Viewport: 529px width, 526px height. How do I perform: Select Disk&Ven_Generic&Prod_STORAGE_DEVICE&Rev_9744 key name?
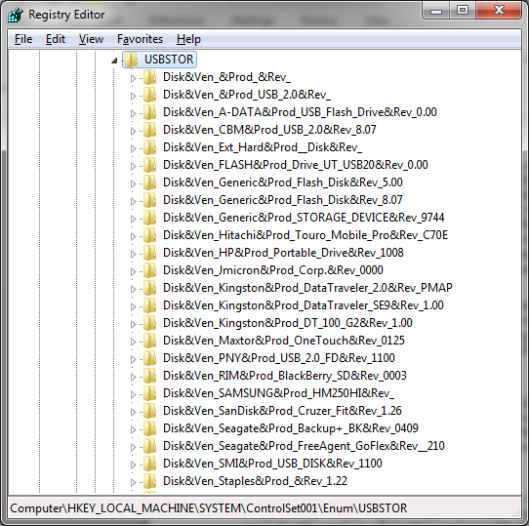click(304, 218)
